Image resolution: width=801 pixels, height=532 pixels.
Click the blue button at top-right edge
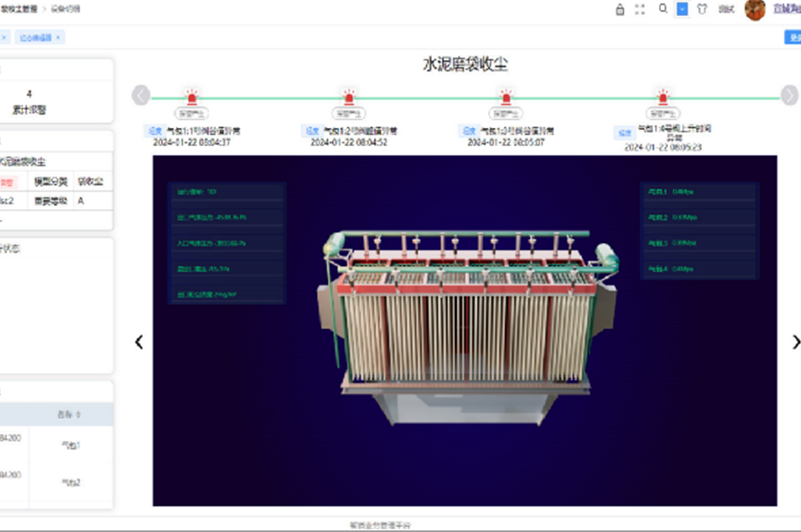[x=793, y=38]
